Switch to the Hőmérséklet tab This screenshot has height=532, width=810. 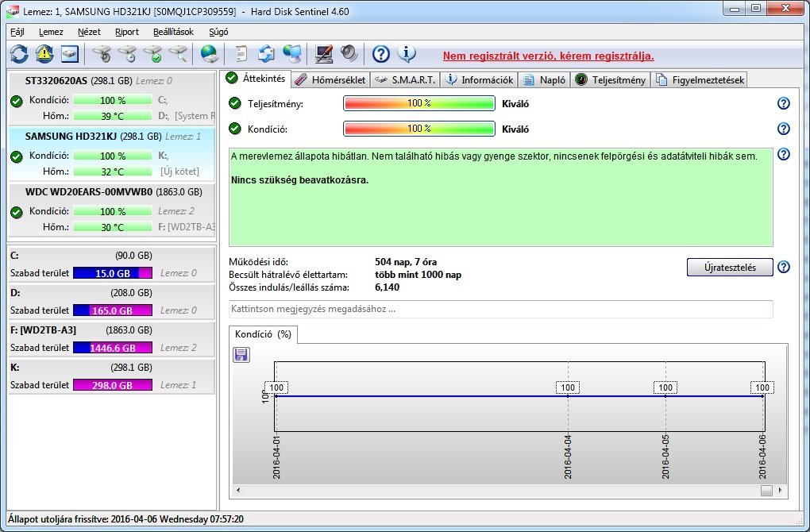tap(331, 80)
